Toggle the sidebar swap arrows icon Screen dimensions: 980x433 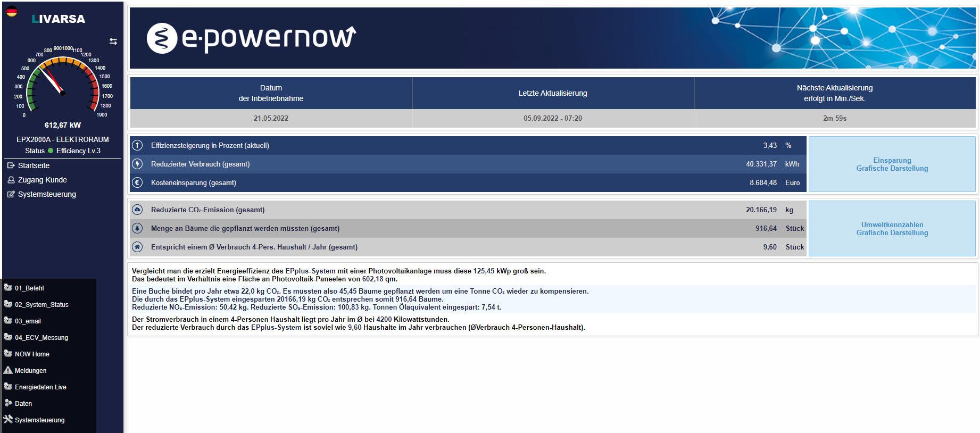113,41
